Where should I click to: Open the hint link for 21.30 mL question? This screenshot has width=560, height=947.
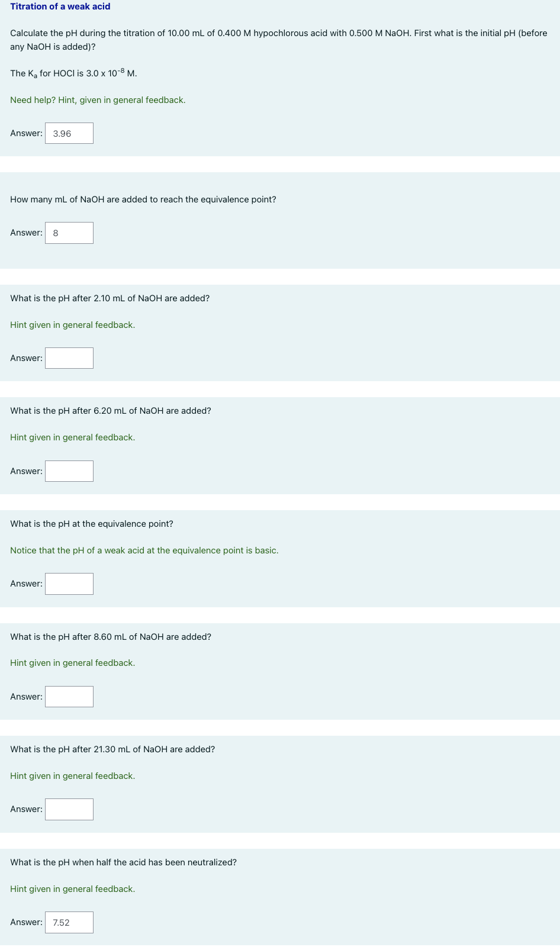tap(72, 776)
